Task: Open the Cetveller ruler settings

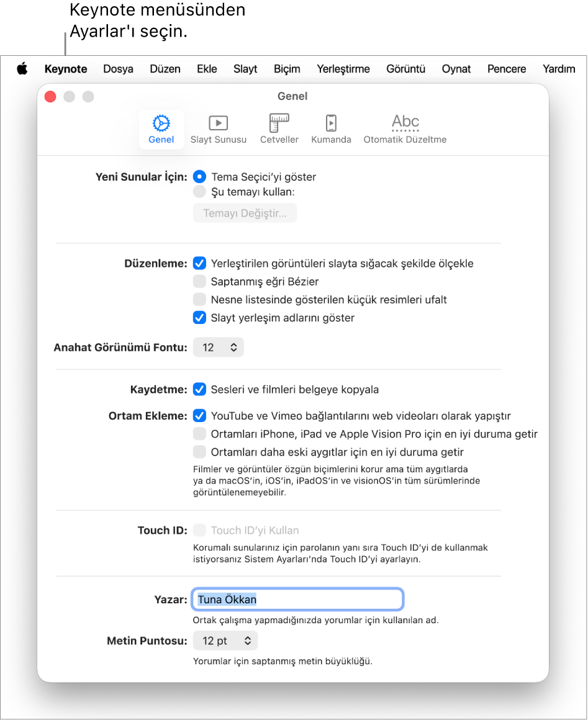Action: [279, 129]
